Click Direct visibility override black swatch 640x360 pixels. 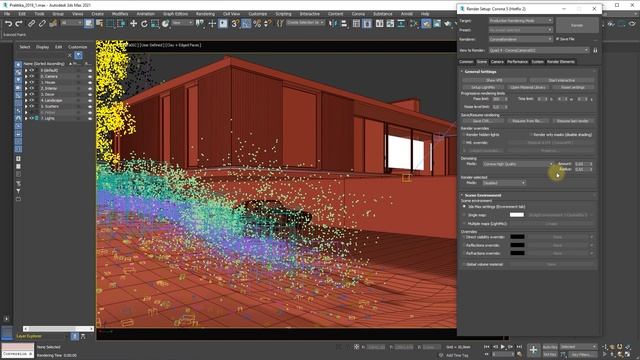(517, 237)
